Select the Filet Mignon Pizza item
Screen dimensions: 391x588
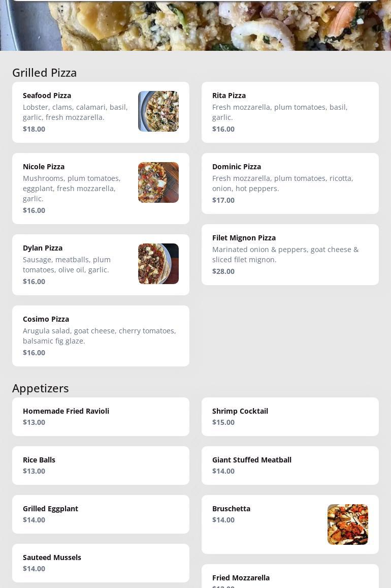(x=290, y=255)
